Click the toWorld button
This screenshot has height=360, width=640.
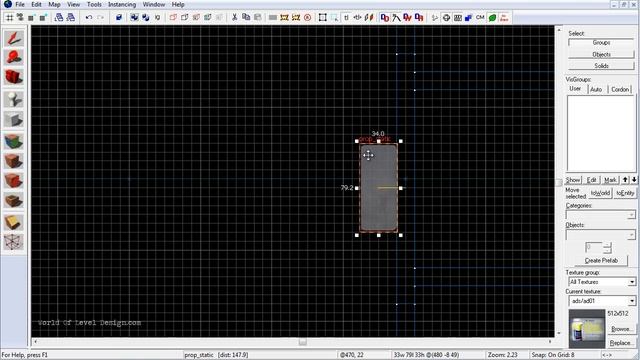[x=600, y=193]
